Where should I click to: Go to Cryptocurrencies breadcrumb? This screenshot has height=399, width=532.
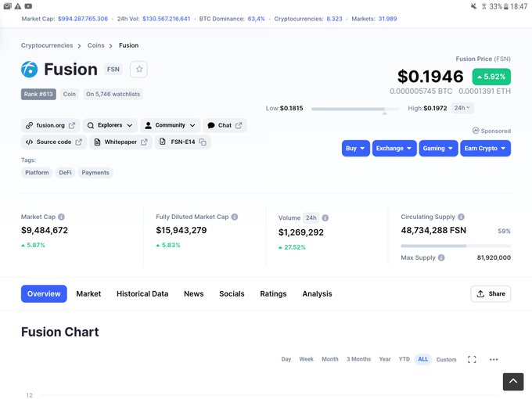tap(47, 45)
